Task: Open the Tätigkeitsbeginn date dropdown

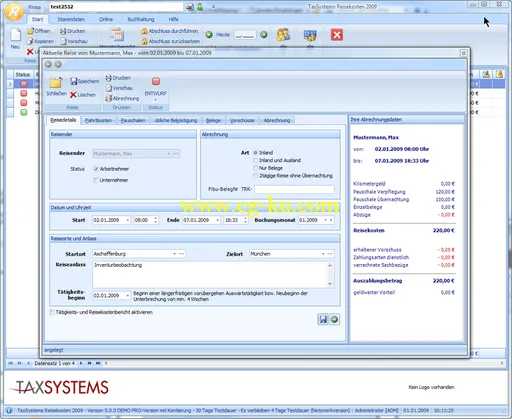Action: tap(128, 296)
